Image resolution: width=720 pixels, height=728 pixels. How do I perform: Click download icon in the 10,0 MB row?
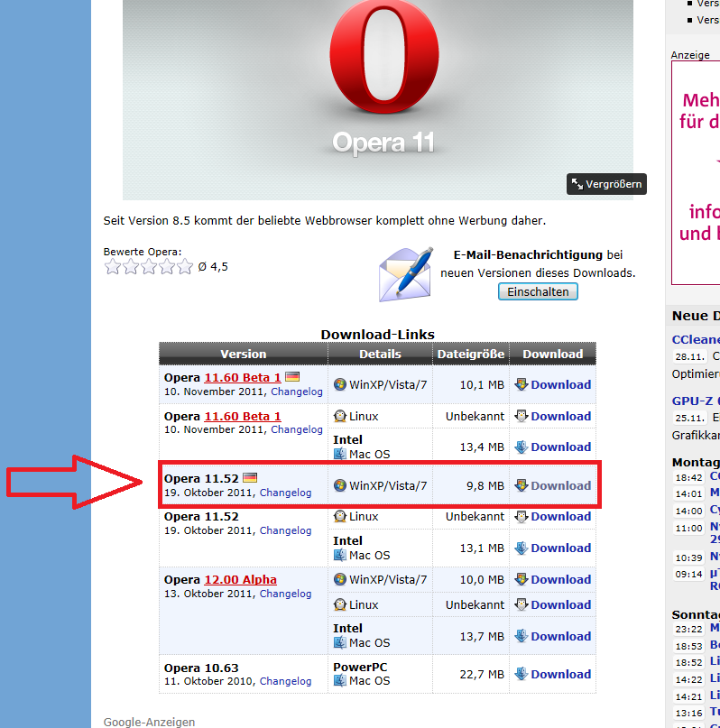(x=522, y=579)
